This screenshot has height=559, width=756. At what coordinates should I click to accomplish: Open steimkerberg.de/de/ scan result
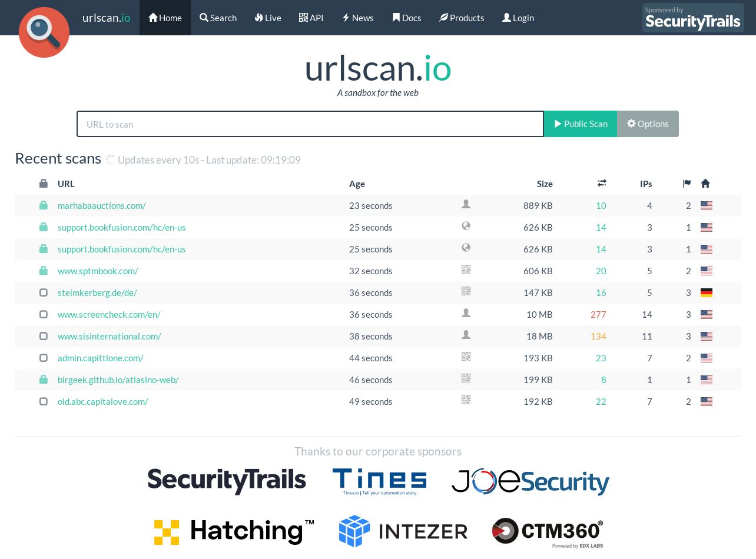click(97, 293)
